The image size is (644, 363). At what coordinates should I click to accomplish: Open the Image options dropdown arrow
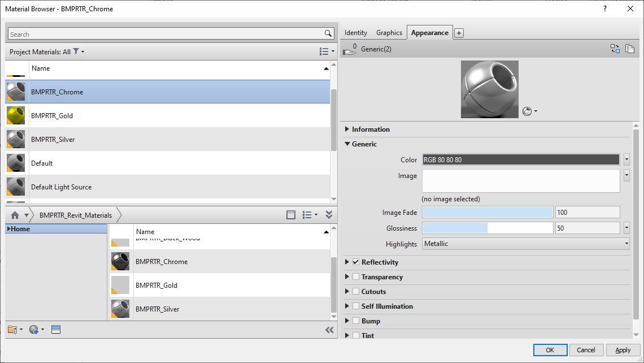(626, 175)
